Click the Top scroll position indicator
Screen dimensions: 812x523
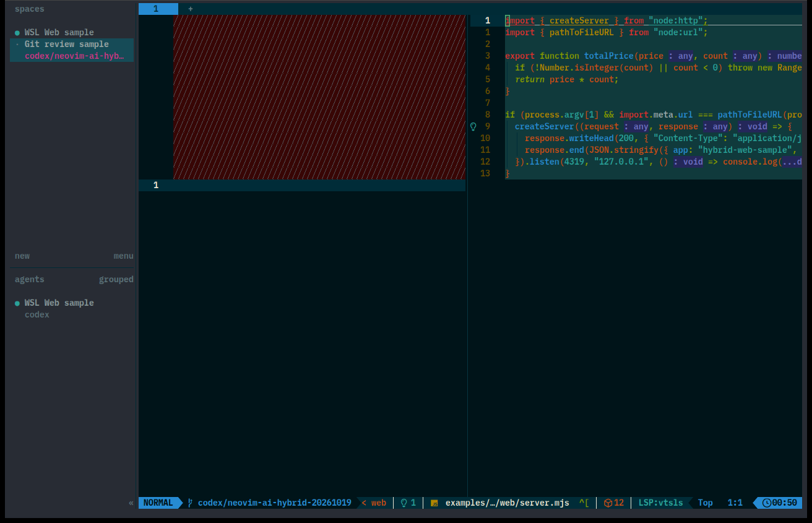point(706,503)
